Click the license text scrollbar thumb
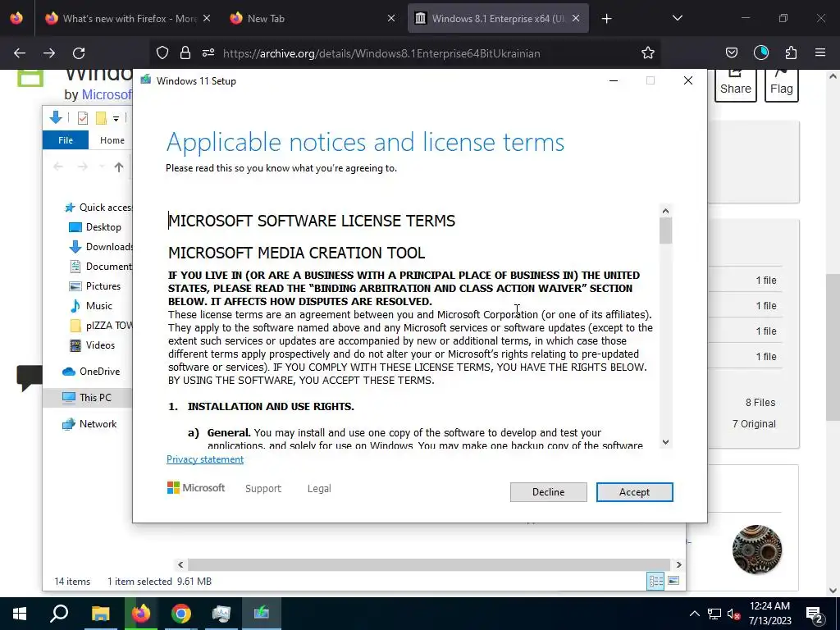The image size is (840, 630). 665,231
